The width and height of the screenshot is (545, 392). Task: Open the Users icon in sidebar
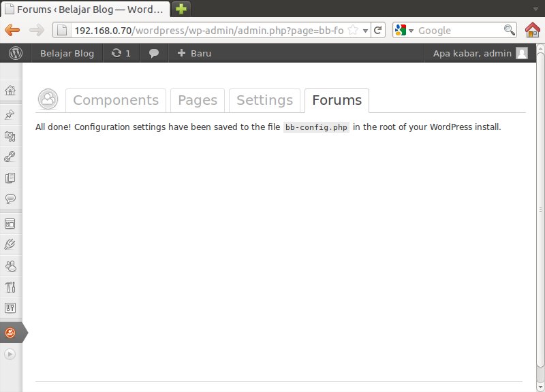(x=10, y=265)
